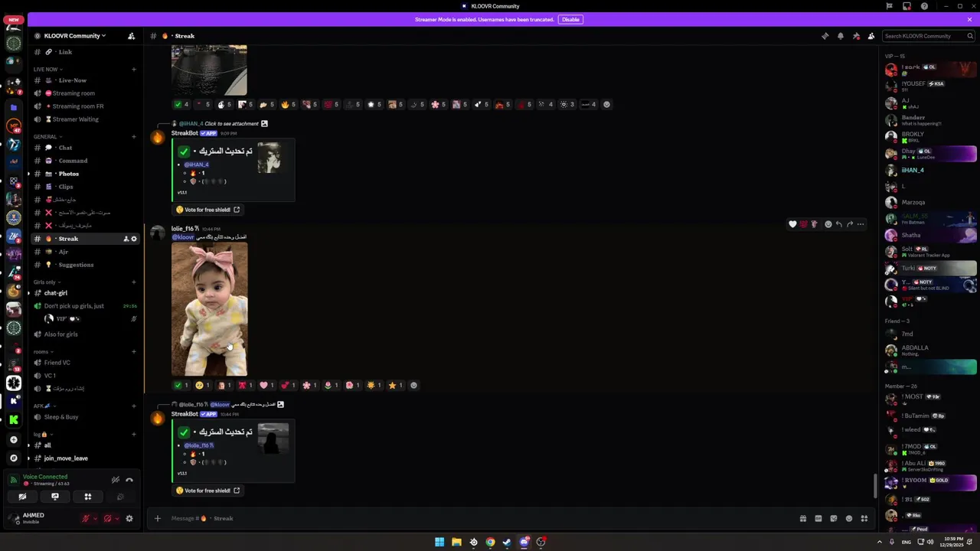This screenshot has width=980, height=551.
Task: Switch to the Command channel
Action: click(84, 161)
